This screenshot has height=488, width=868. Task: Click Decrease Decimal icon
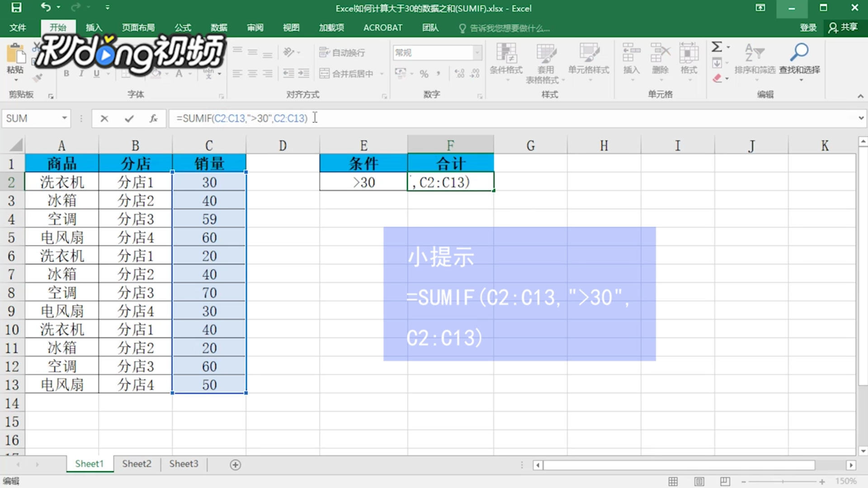pyautogui.click(x=475, y=73)
